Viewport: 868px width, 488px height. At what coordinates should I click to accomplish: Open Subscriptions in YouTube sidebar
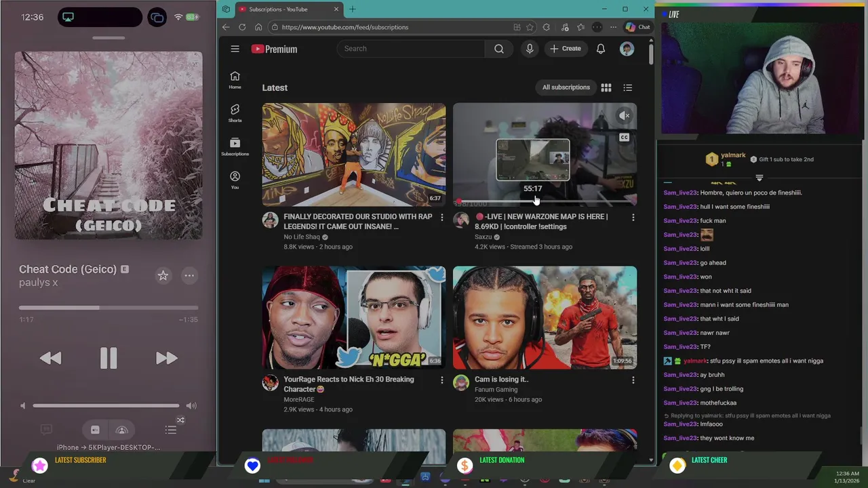click(x=235, y=146)
